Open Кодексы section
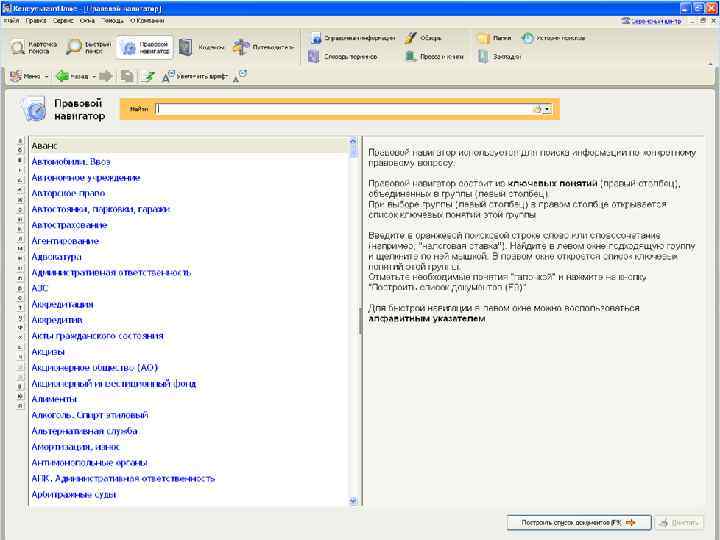The height and width of the screenshot is (540, 720). (201, 47)
